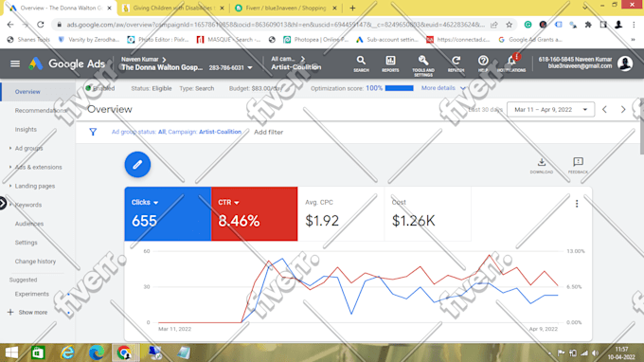Open Chrome three-dot menu

[635, 25]
